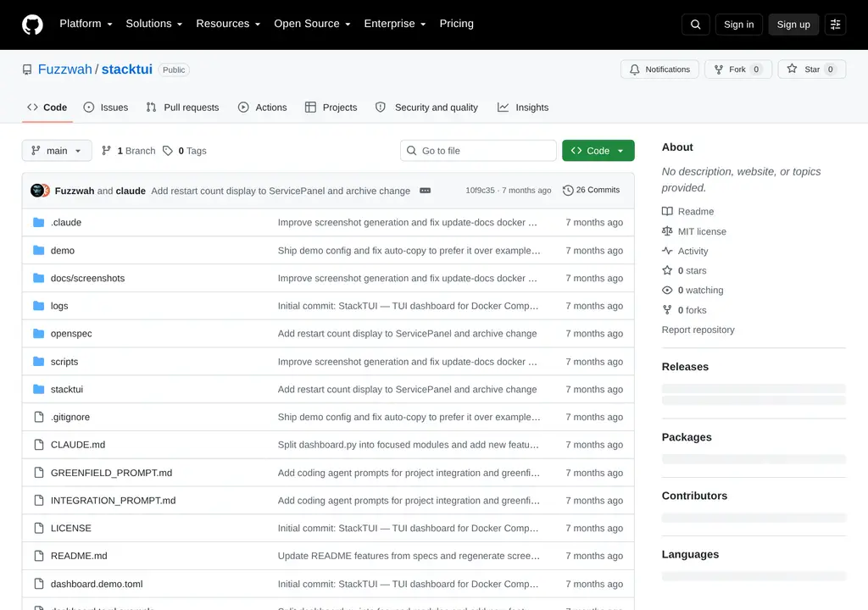The height and width of the screenshot is (610, 868).
Task: Open the stacktui repository name link
Action: click(x=127, y=69)
